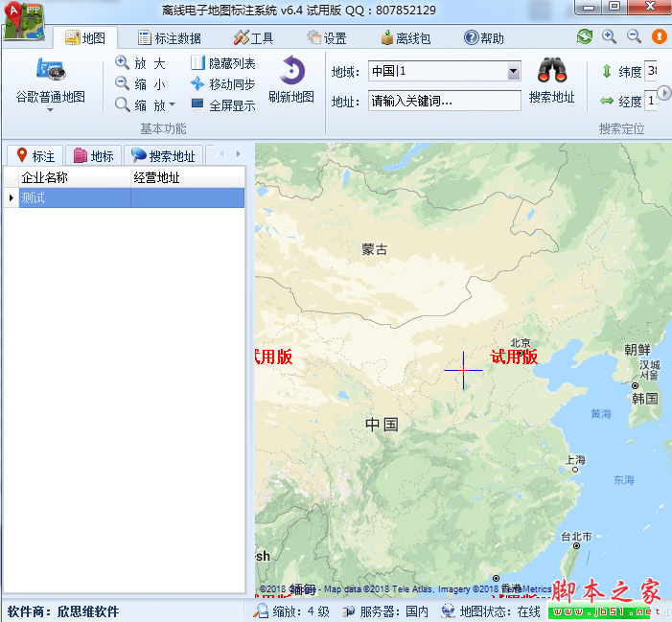Click the 放大 zoom in button
The width and height of the screenshot is (672, 622).
pyautogui.click(x=141, y=63)
